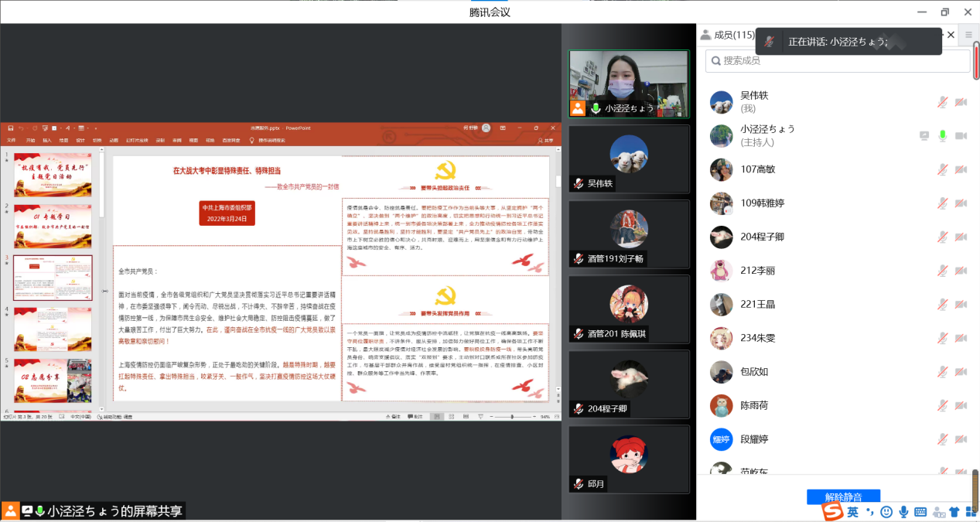The height and width of the screenshot is (522, 980).
Task: Open Reading View via status bar icon
Action: pyautogui.click(x=466, y=416)
